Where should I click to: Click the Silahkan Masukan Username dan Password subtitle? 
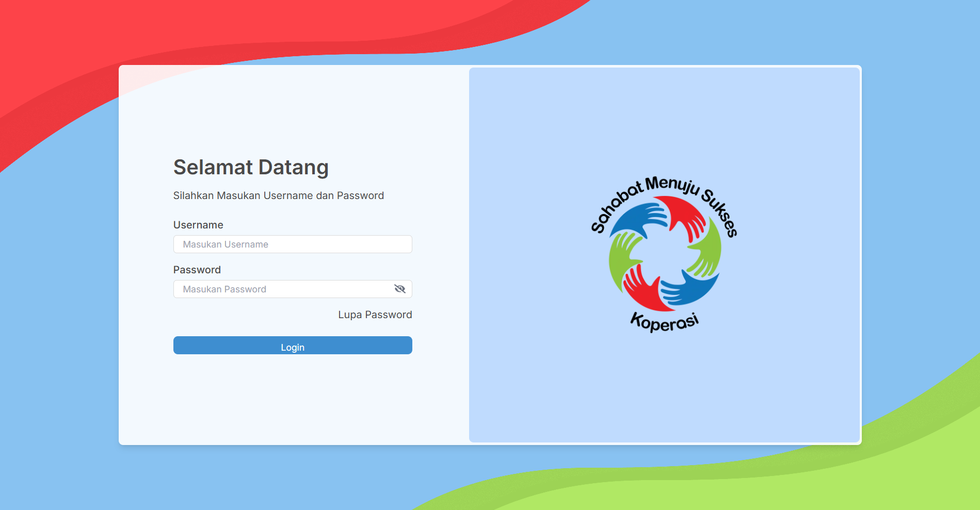278,195
